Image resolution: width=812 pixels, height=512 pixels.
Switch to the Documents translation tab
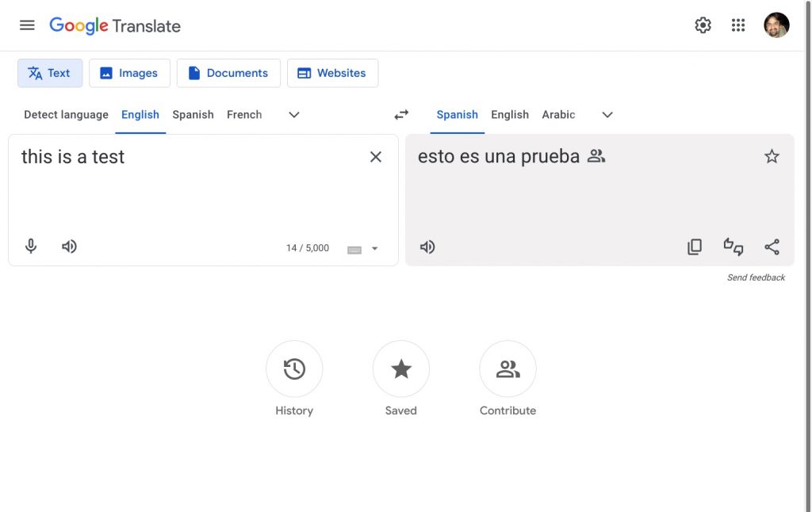pos(228,72)
